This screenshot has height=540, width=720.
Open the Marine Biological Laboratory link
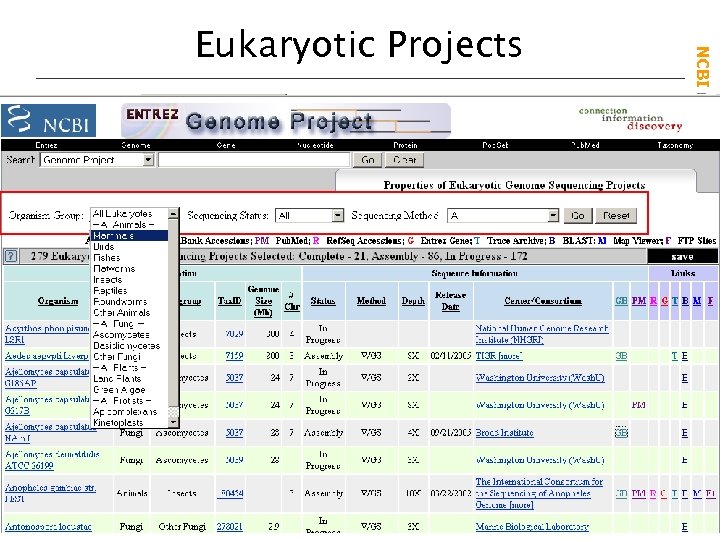coord(532,527)
